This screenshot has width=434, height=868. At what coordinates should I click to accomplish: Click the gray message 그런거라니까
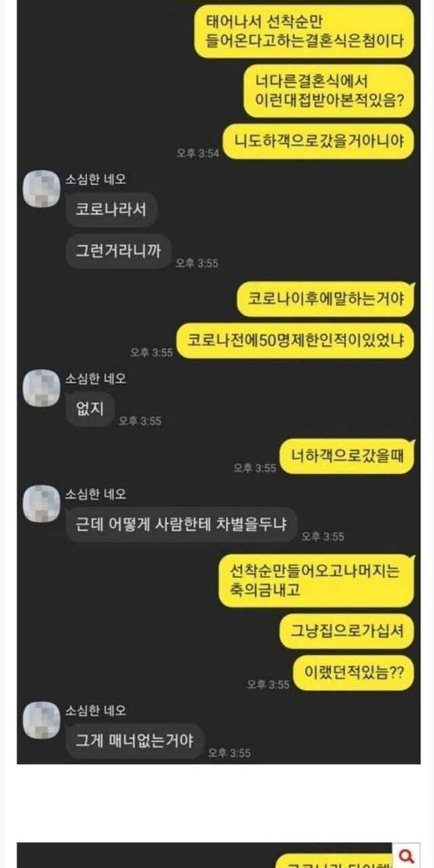pyautogui.click(x=119, y=252)
